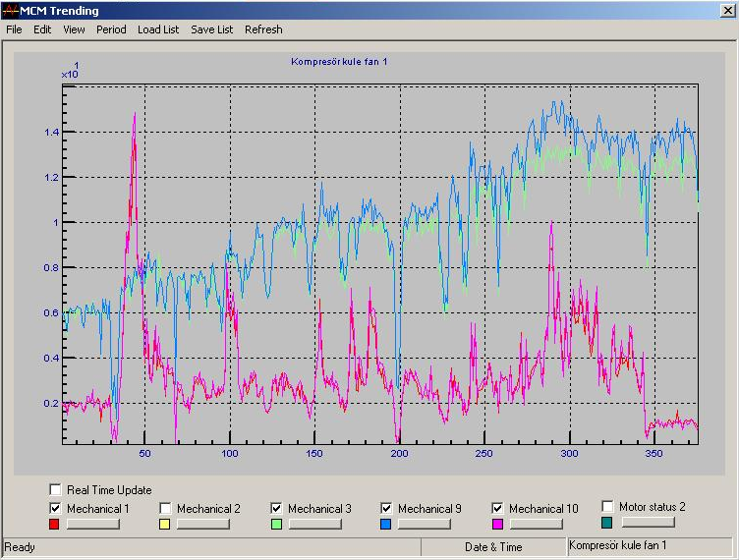739x560 pixels.
Task: Select the blue Mechanical 9 color swatch
Action: coord(387,525)
